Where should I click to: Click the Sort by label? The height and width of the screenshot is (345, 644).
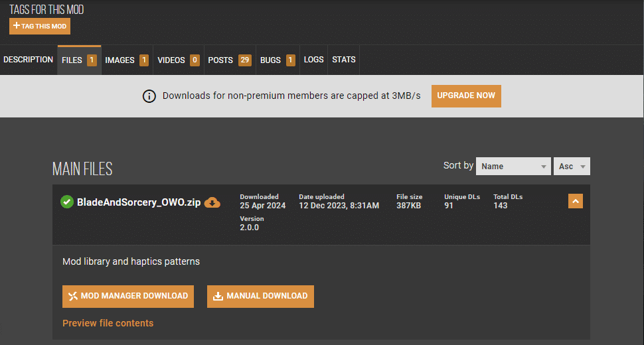(458, 165)
